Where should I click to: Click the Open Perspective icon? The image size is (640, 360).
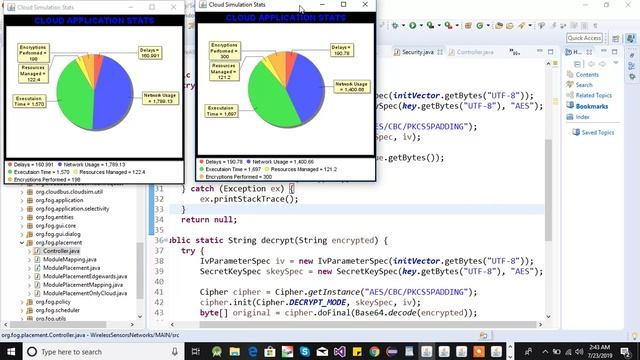click(616, 38)
